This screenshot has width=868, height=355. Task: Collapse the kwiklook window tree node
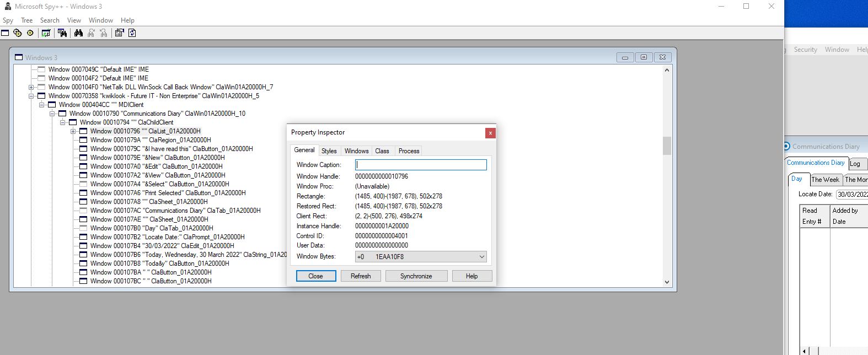coord(31,96)
